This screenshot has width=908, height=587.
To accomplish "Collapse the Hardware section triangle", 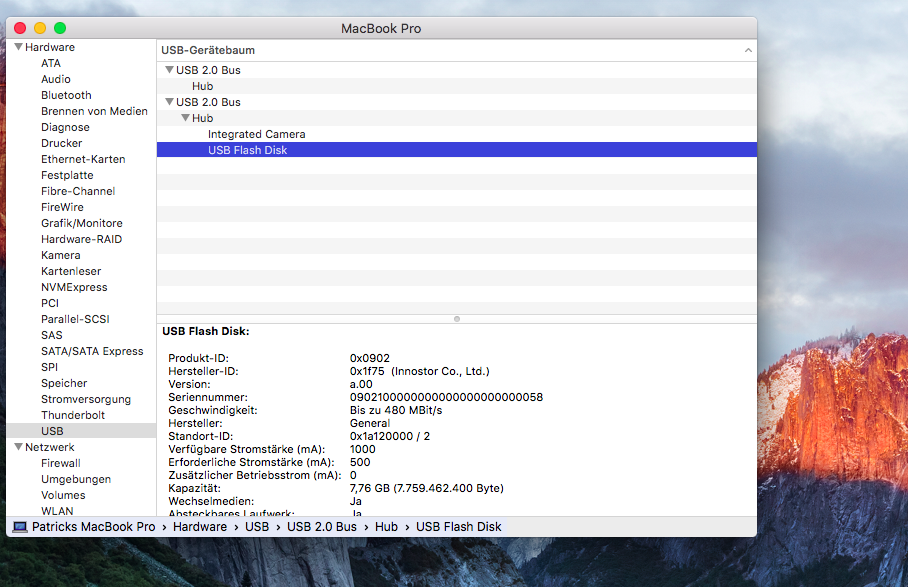I will click(19, 47).
